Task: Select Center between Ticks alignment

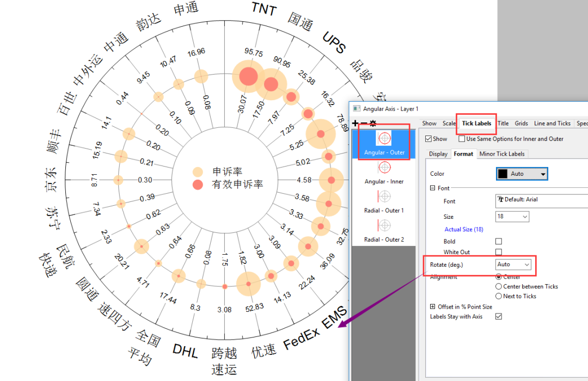Action: click(x=499, y=286)
